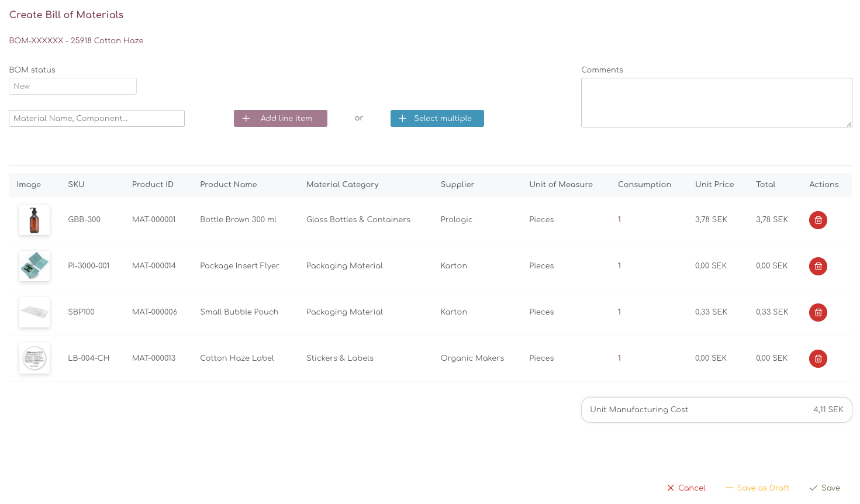Remove the Package Insert Flyer row
The image size is (860, 504).
[x=818, y=266]
